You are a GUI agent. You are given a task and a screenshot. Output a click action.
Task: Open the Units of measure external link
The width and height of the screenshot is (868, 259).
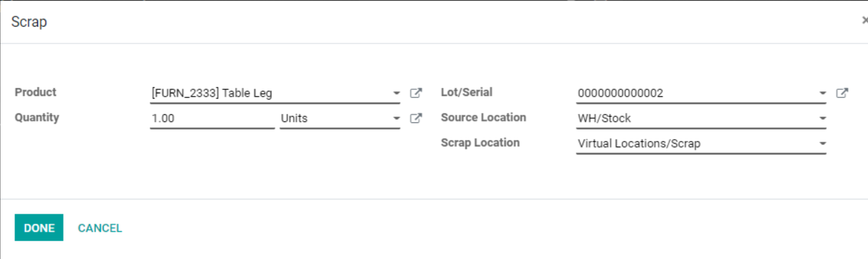pyautogui.click(x=416, y=118)
